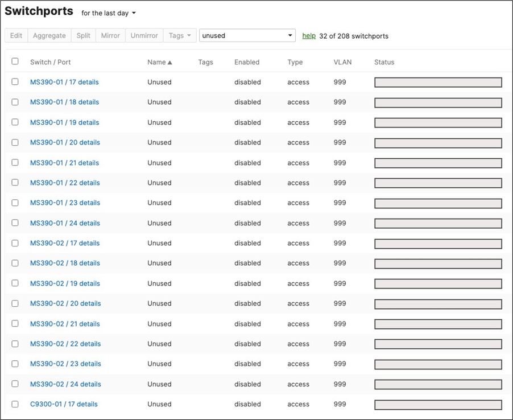Open the 'for the last day' time selector
Image resolution: width=513 pixels, height=420 pixels.
pyautogui.click(x=108, y=13)
